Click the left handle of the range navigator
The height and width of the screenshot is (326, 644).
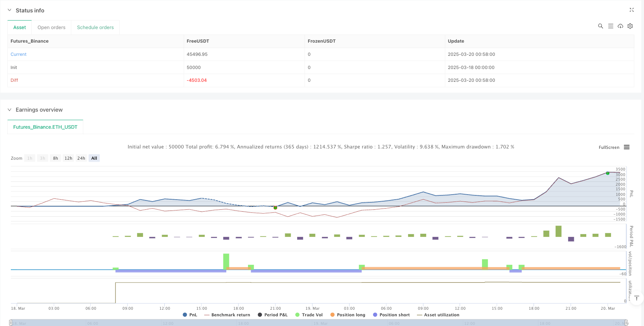click(x=11, y=323)
